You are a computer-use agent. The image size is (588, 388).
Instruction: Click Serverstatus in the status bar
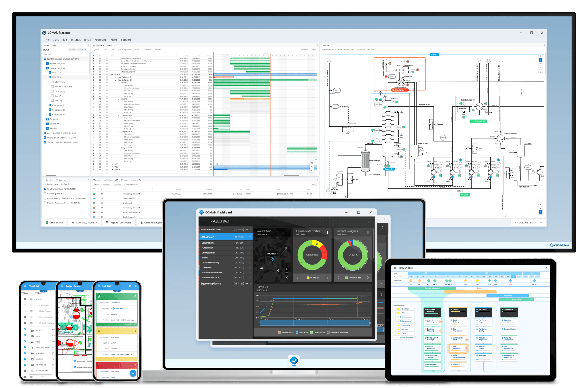point(54,223)
